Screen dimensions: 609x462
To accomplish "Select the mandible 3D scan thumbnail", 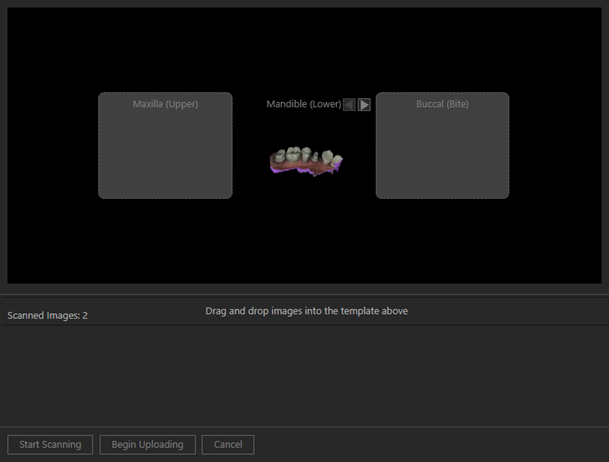I will (306, 161).
